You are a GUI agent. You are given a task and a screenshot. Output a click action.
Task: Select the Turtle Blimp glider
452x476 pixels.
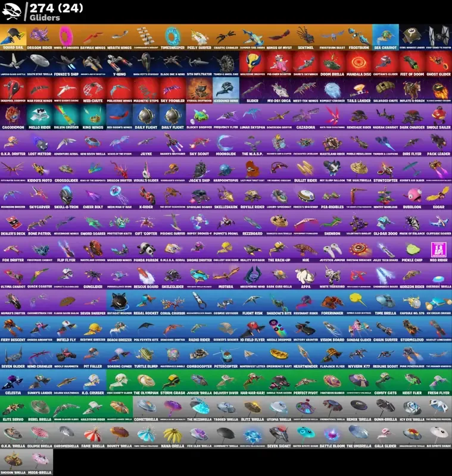146,356
